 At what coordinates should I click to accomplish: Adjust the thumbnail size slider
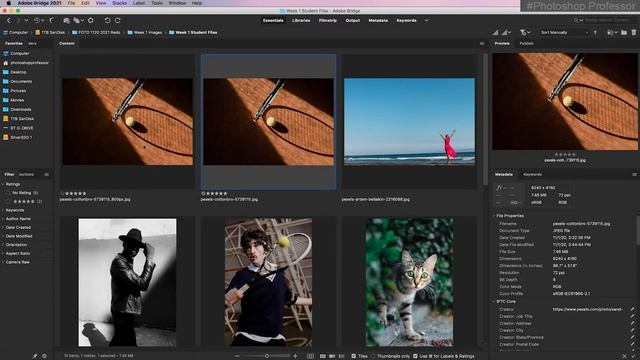[x=266, y=356]
